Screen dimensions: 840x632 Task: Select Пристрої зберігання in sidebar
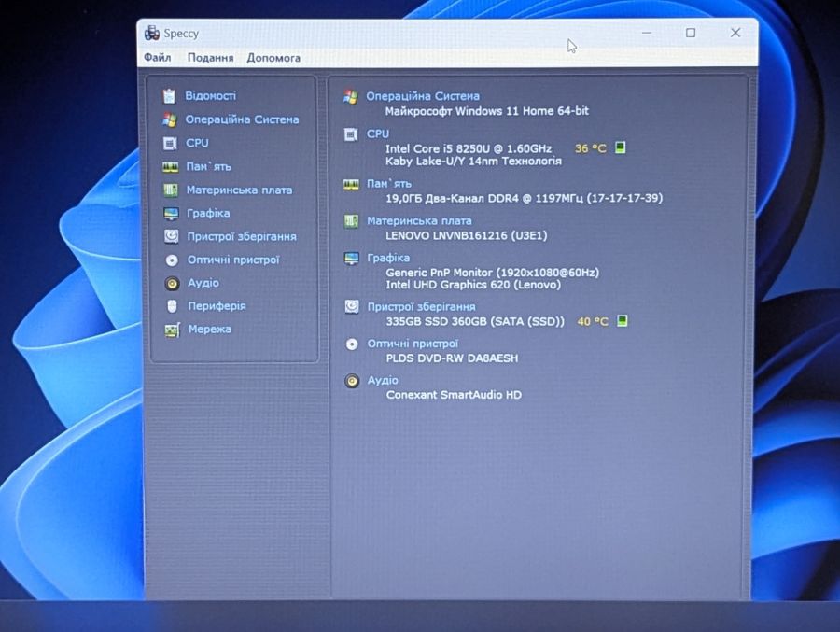(x=242, y=236)
